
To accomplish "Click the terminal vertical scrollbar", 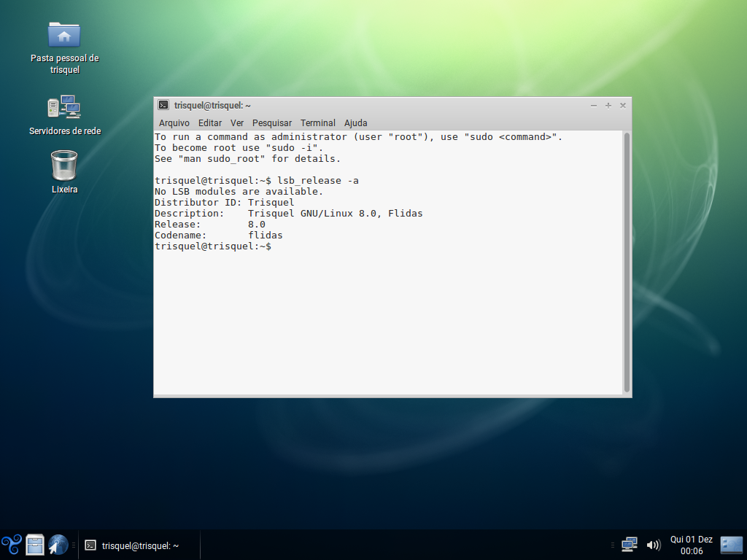I will coord(627,262).
